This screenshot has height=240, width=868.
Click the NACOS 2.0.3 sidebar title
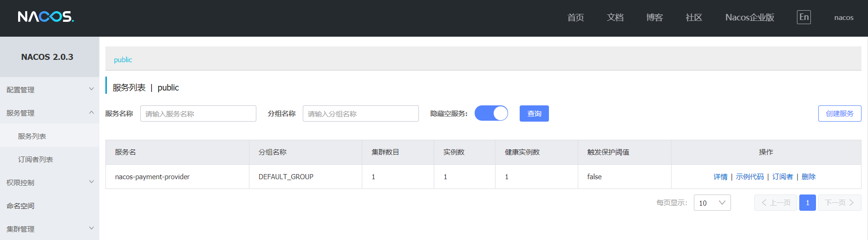point(47,57)
